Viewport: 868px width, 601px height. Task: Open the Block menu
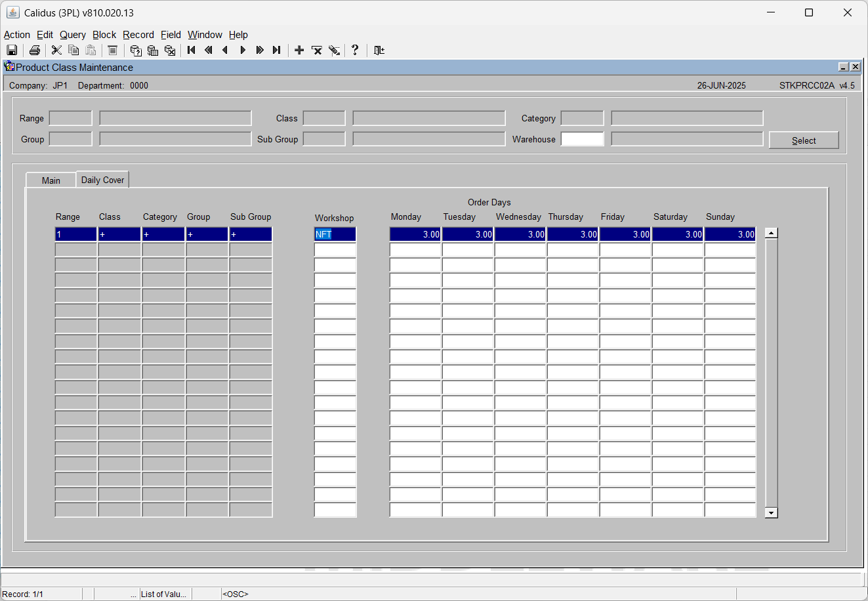[104, 35]
